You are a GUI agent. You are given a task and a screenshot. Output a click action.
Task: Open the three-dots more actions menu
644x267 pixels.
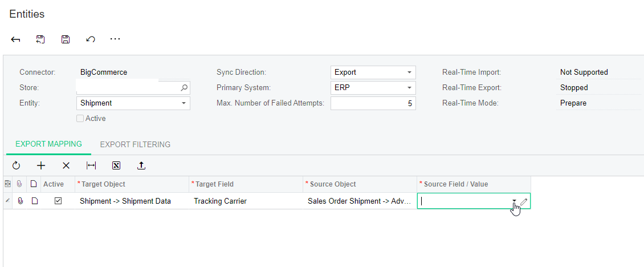(115, 39)
